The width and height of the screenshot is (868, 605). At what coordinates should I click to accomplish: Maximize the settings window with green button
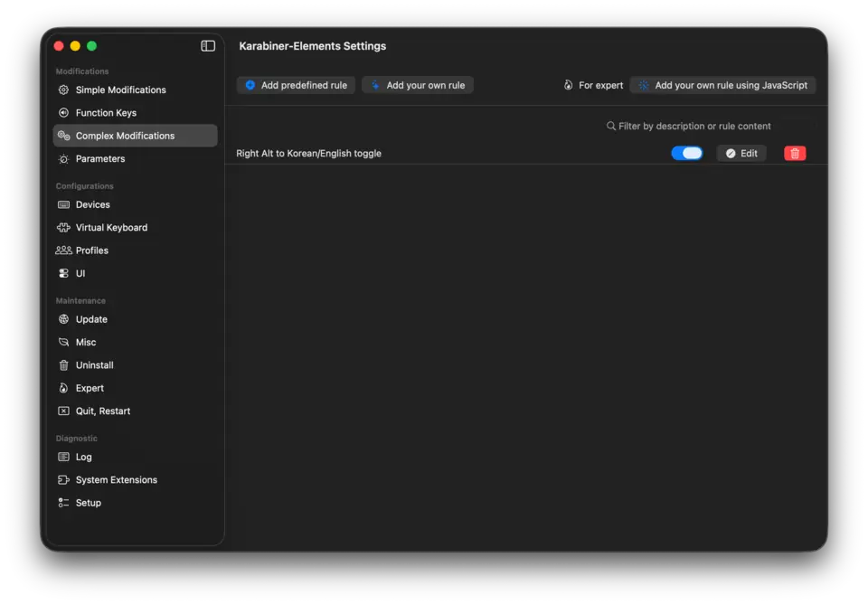click(x=92, y=46)
